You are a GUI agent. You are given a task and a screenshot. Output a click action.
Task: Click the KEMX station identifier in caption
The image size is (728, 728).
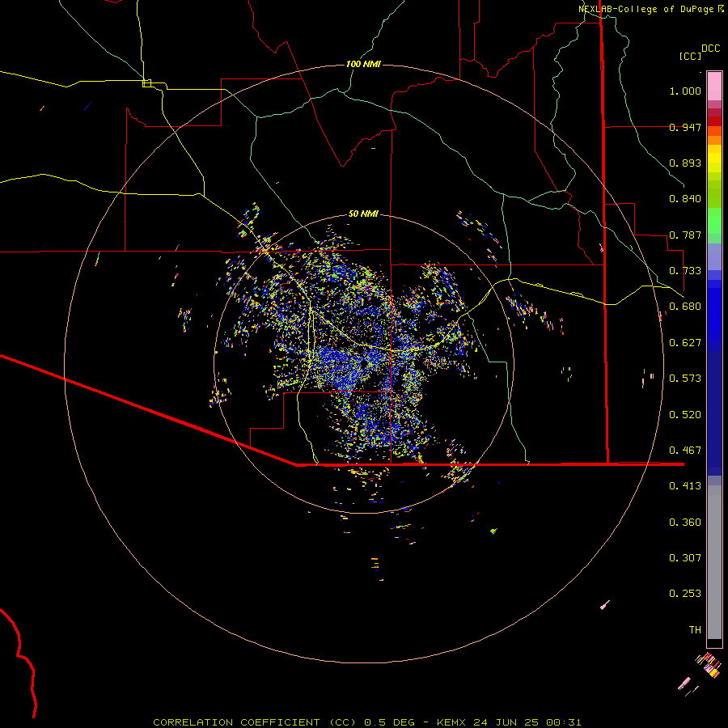point(453,722)
